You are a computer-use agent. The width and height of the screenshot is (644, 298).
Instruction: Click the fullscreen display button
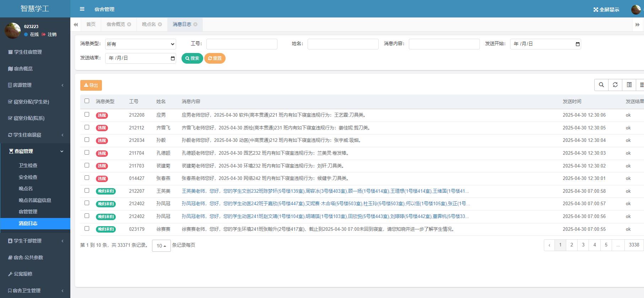pyautogui.click(x=606, y=10)
